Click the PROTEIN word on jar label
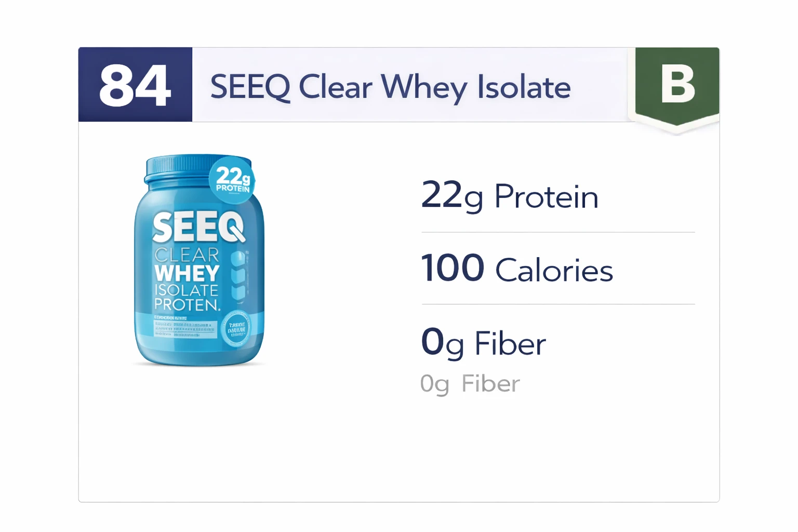The width and height of the screenshot is (798, 532). [187, 305]
